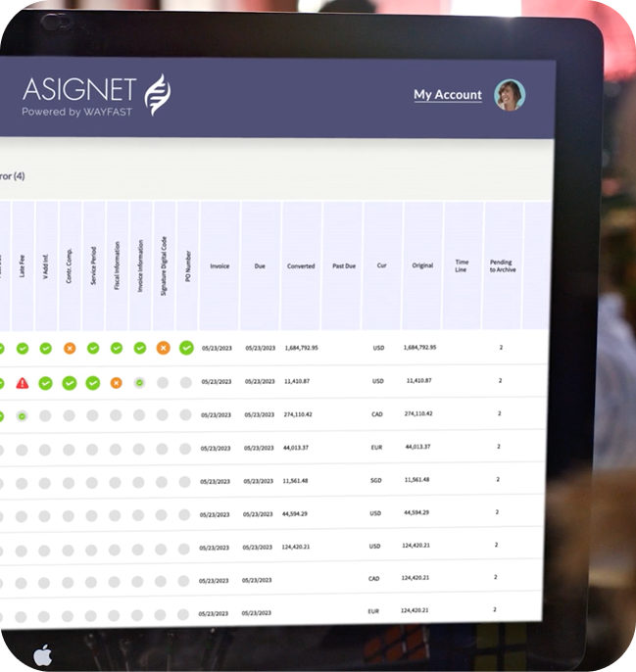636x672 pixels.
Task: Click the ASIGNET DNA helix logo
Action: pos(158,94)
